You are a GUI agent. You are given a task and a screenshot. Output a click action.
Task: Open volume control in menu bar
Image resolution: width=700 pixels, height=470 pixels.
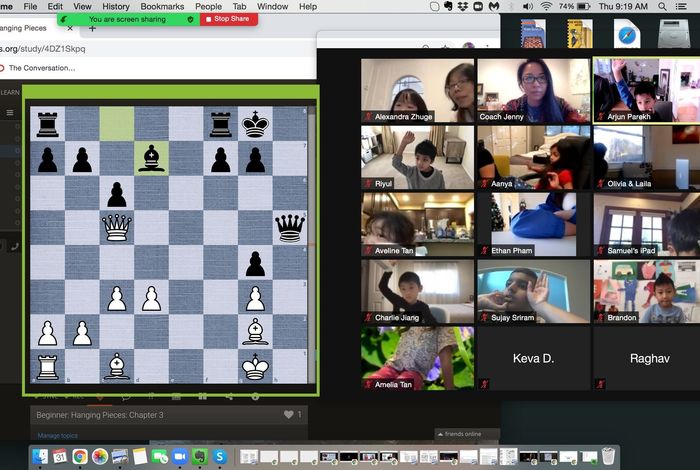[528, 6]
